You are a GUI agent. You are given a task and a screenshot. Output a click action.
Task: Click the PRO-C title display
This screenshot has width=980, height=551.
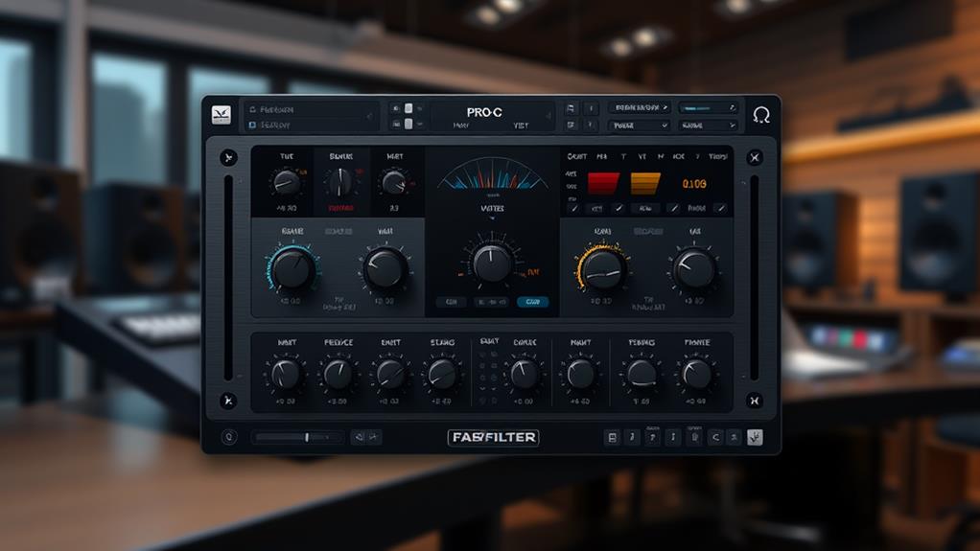[484, 112]
